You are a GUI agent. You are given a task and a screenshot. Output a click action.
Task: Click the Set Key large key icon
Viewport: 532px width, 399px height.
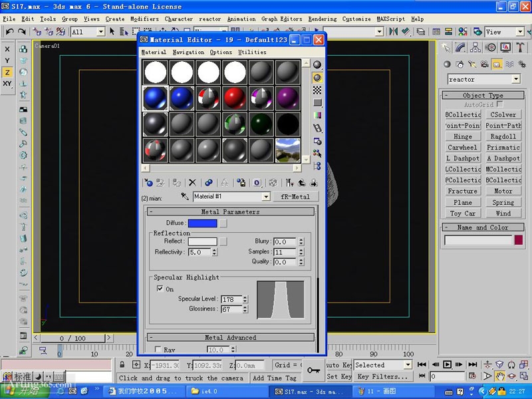pos(313,370)
